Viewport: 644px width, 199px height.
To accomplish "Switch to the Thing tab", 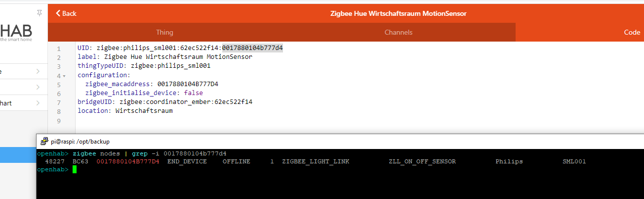I will click(x=164, y=32).
